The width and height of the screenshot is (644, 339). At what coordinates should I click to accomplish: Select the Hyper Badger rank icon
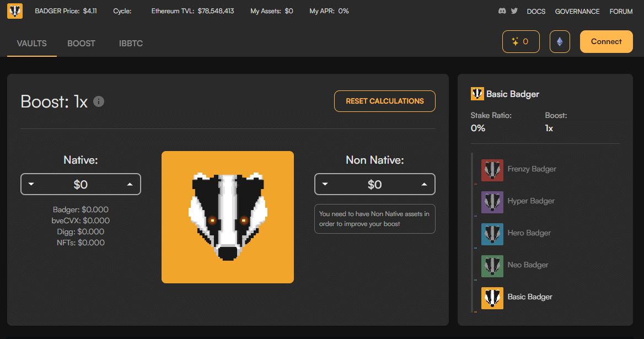click(x=492, y=202)
